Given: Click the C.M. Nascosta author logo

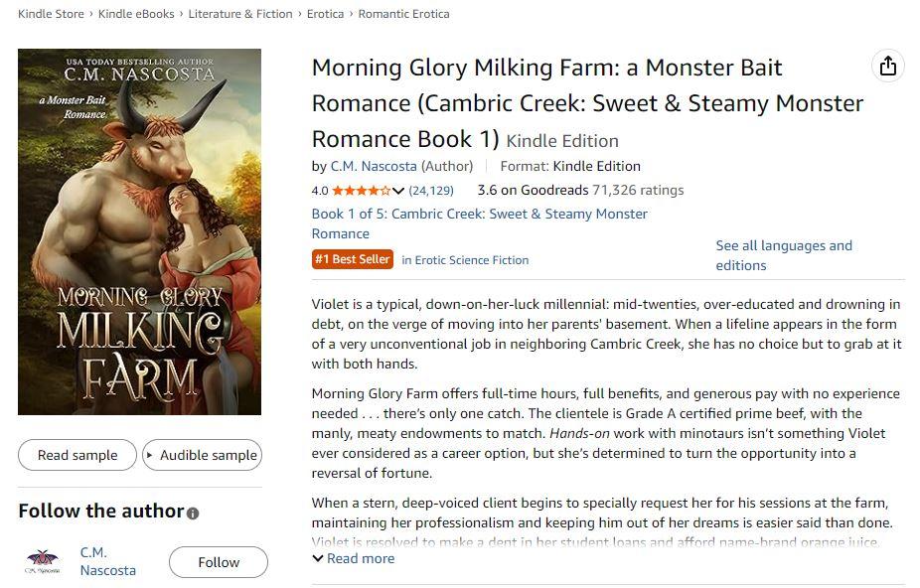Looking at the screenshot, I should pyautogui.click(x=43, y=562).
